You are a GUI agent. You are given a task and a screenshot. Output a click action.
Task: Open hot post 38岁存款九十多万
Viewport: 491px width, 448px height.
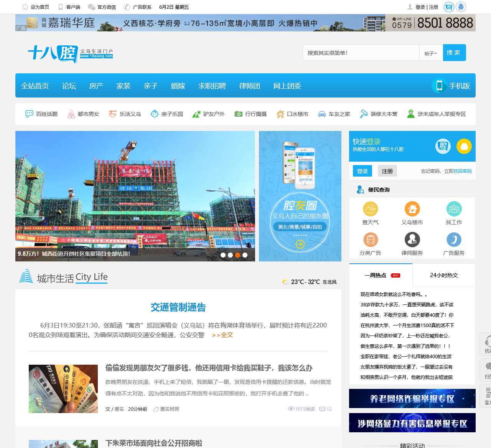click(x=407, y=305)
